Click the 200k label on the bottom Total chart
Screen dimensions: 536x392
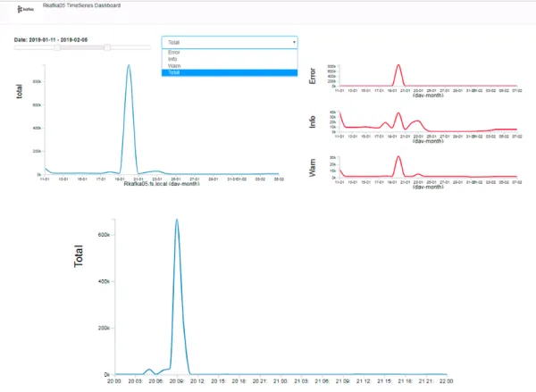pos(104,328)
